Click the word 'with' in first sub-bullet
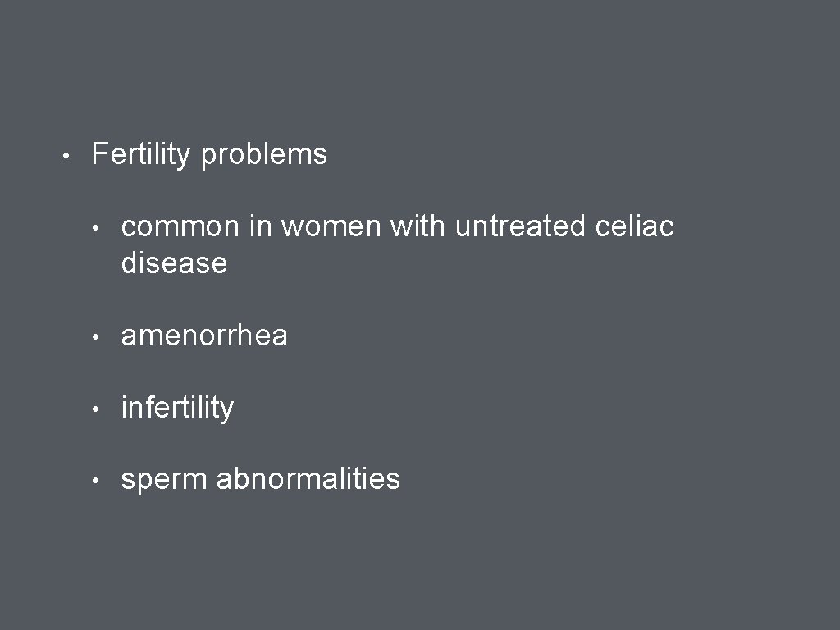840x630 pixels. [x=418, y=226]
